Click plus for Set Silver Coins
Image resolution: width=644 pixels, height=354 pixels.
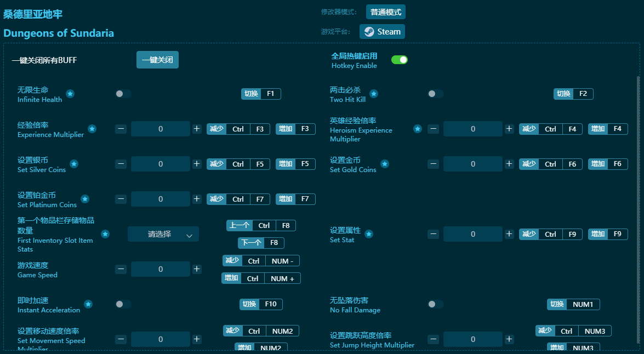[197, 164]
